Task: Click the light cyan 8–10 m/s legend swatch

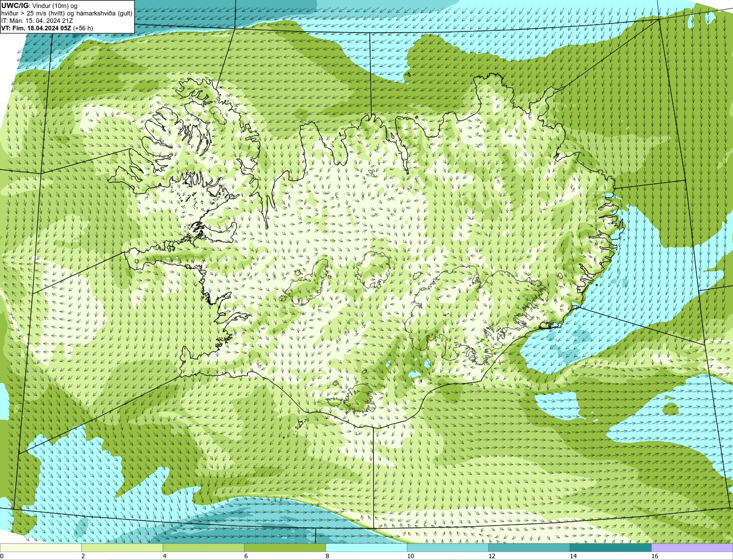Action: 366,547
